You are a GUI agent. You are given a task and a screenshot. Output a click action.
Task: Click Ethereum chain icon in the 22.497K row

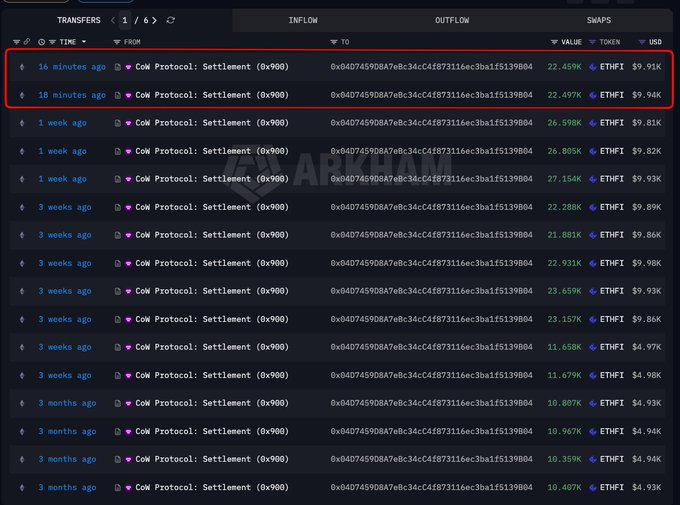(22, 95)
